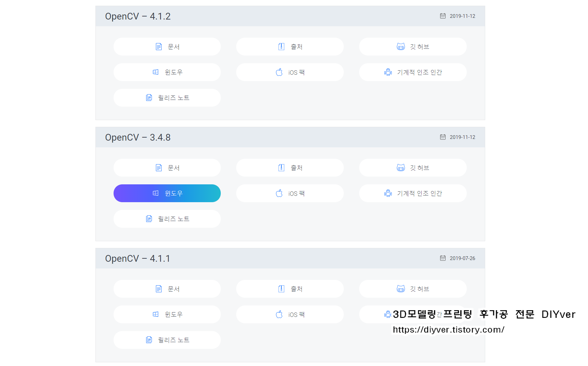The image size is (588, 366).
Task: Click GitHub cat icon under OpenCV 4.1.1
Action: (x=401, y=289)
